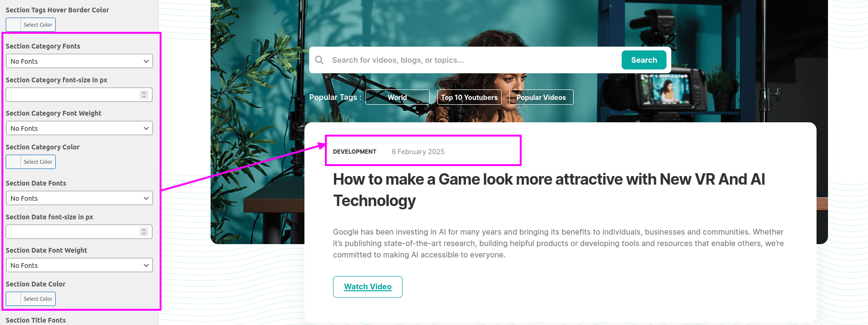The width and height of the screenshot is (868, 325).
Task: Open the Popular Videos tag
Action: (x=541, y=97)
